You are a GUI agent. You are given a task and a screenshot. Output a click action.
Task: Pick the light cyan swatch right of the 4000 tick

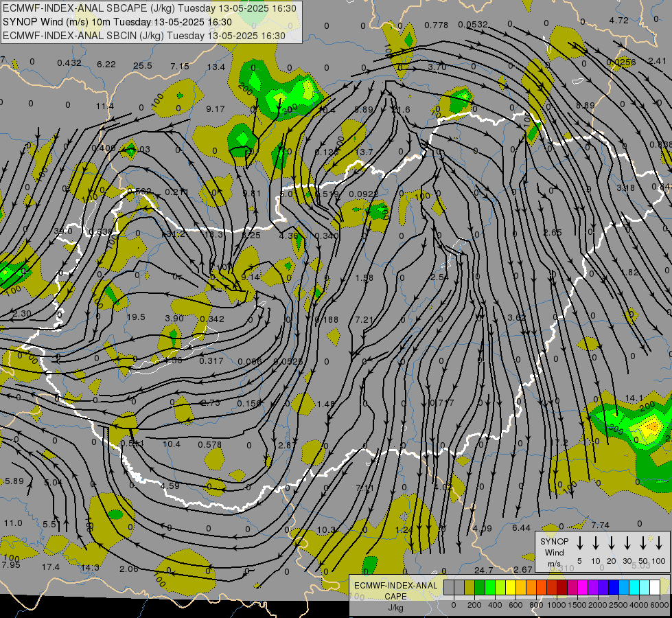645,587
